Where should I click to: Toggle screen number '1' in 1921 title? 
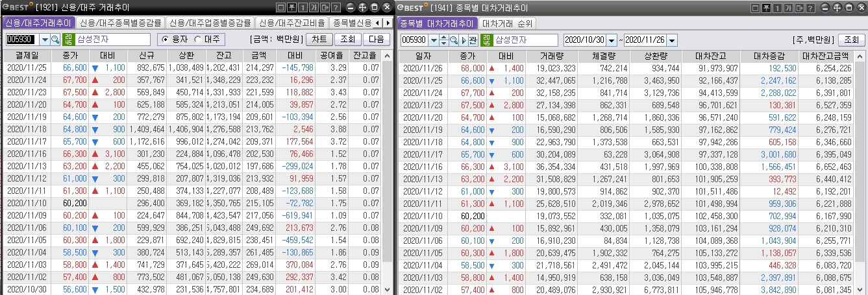[x=303, y=8]
